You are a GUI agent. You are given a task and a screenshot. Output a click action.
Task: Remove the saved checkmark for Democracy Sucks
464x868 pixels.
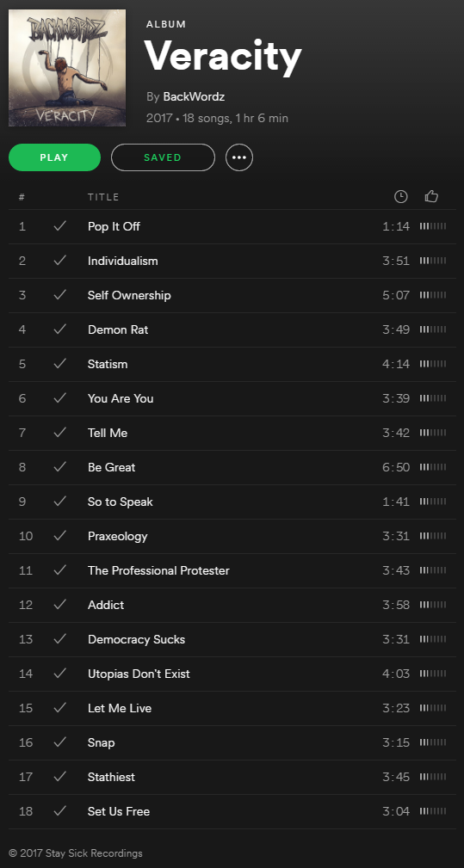click(59, 639)
